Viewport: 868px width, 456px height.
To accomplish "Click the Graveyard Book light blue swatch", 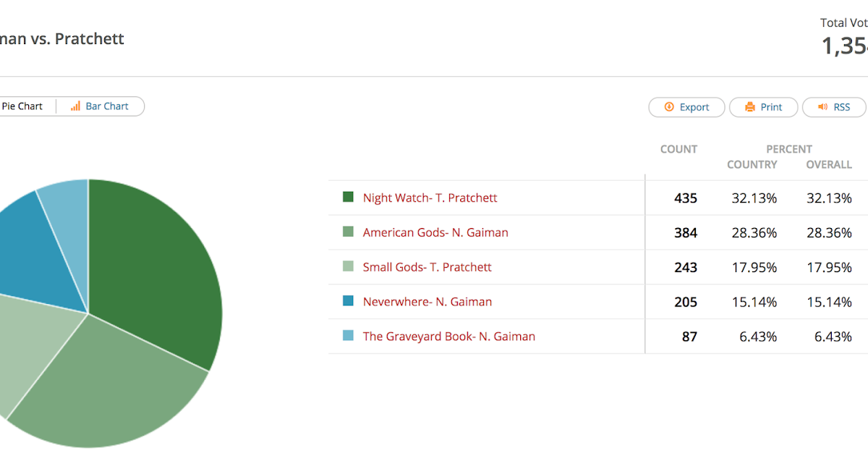I will click(x=348, y=336).
